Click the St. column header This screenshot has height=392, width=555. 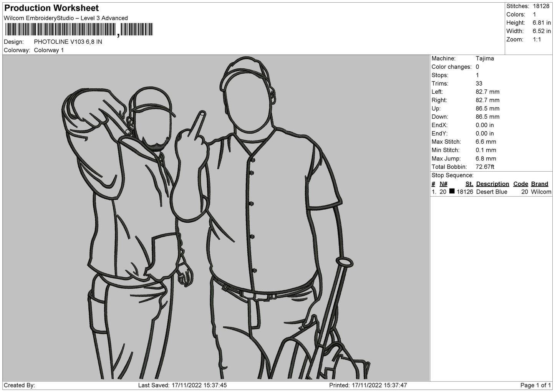(x=469, y=184)
